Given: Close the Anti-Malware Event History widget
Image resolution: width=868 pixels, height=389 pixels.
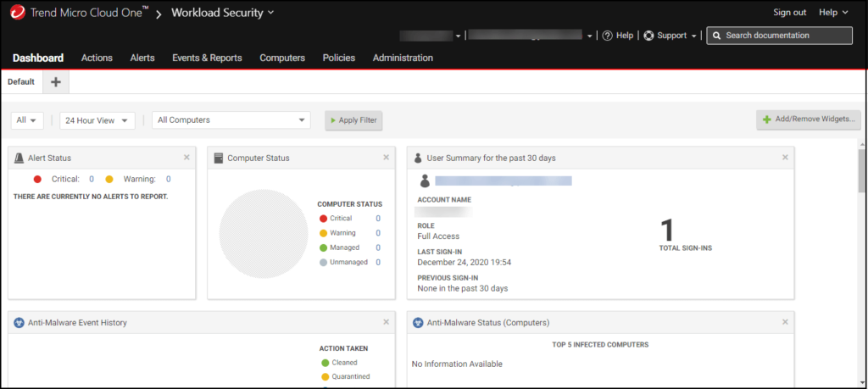Looking at the screenshot, I should 386,322.
